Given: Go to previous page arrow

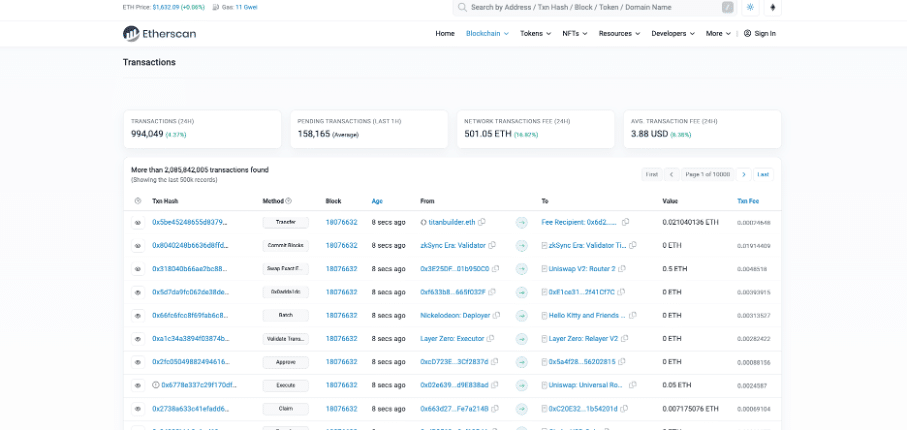Looking at the screenshot, I should 672,174.
